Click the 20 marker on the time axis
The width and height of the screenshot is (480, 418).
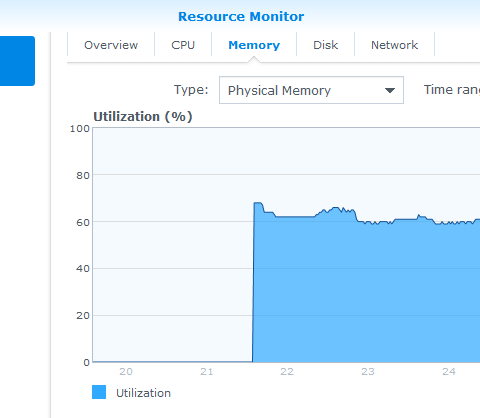click(126, 371)
